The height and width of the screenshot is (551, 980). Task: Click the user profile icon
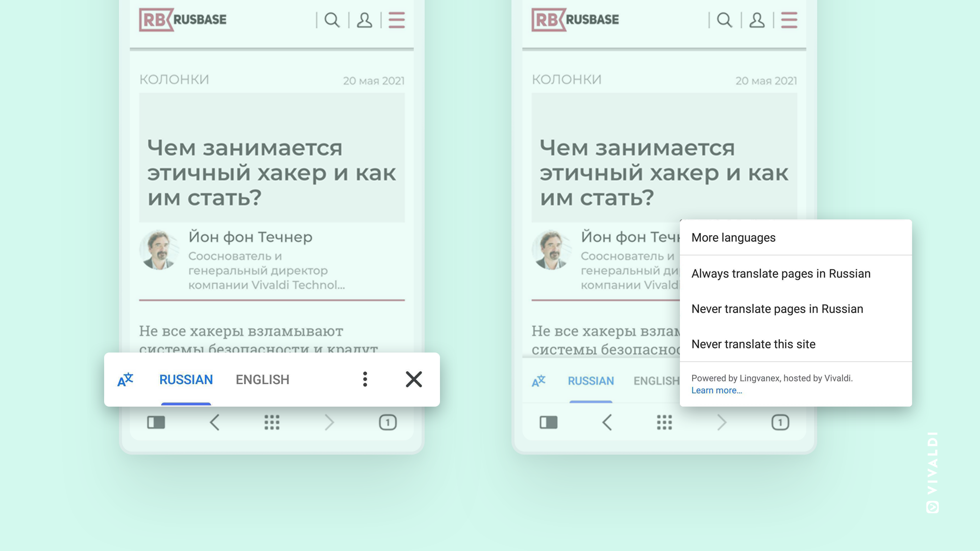(x=364, y=19)
